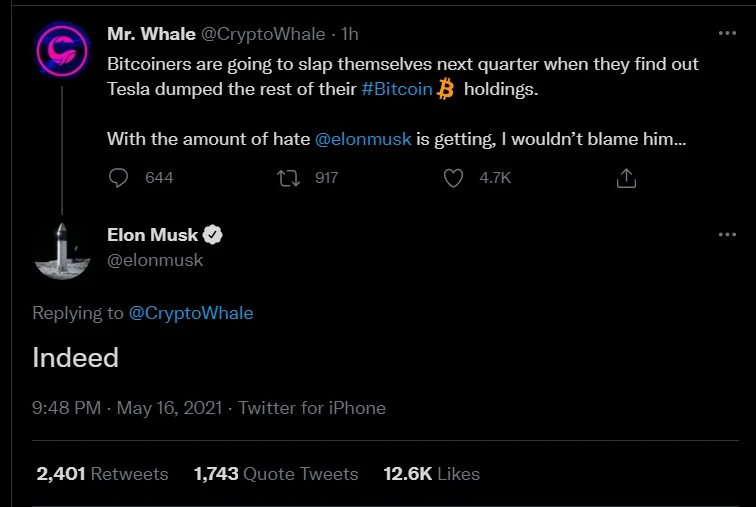This screenshot has height=507, width=756.
Task: Retweet Mr. Whale's tweet
Action: pos(289,178)
